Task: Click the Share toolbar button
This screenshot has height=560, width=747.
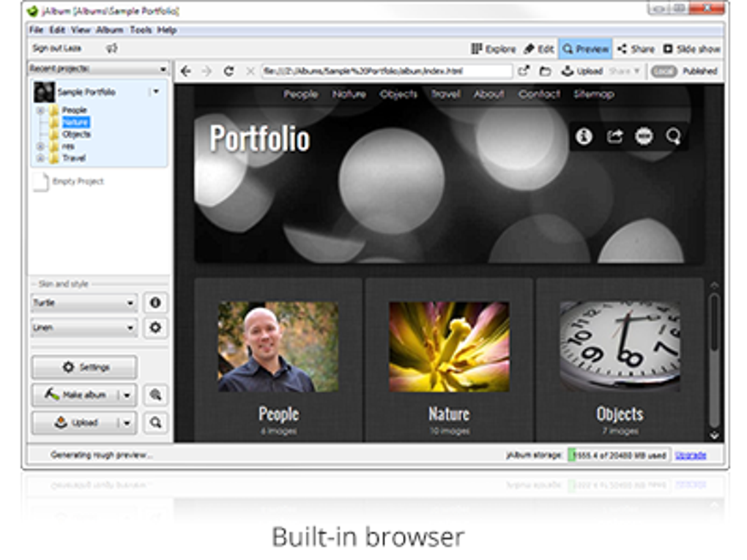Action: click(x=636, y=48)
